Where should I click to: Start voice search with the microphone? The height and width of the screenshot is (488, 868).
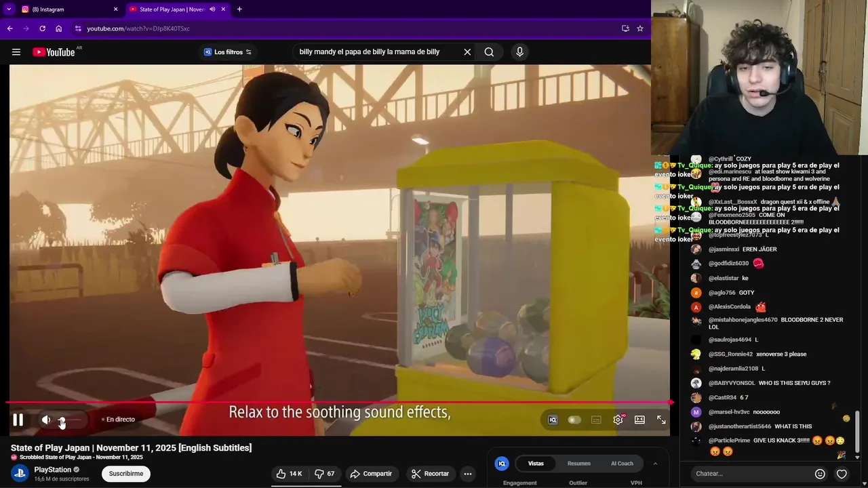click(x=519, y=52)
